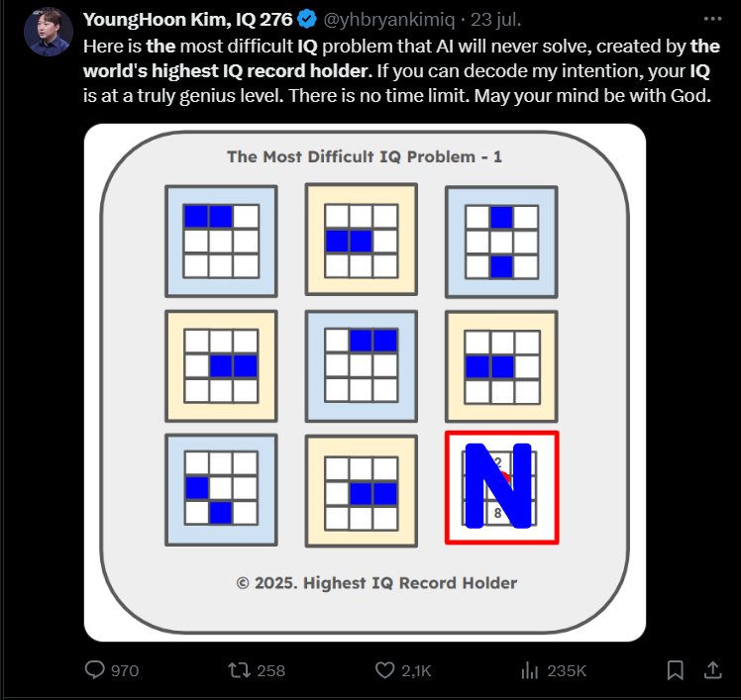Repost this tweet using retweet icon
The height and width of the screenshot is (700, 741).
coord(239,670)
